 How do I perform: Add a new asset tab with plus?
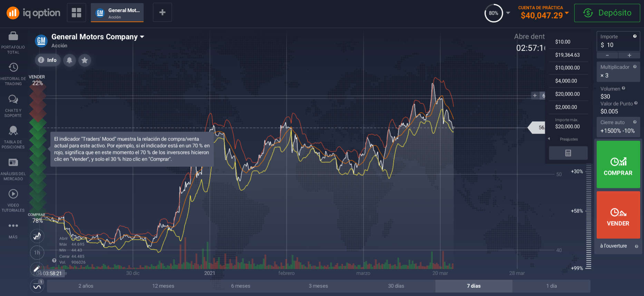click(x=162, y=12)
